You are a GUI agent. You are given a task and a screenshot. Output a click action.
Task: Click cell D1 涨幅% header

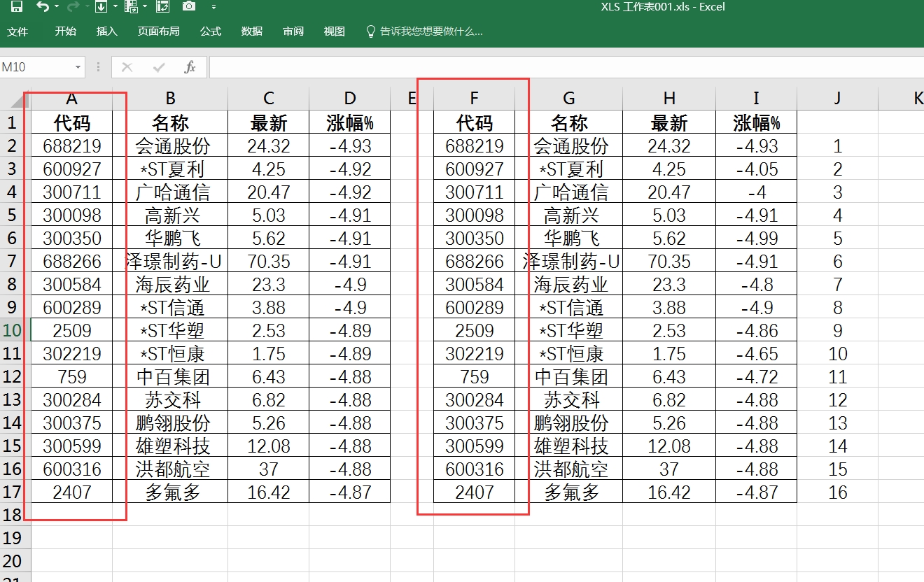pos(350,122)
